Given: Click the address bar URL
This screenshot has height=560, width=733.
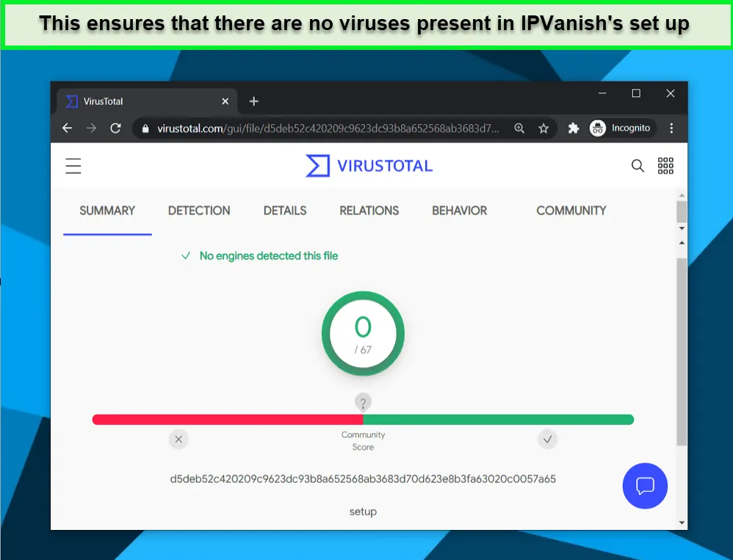Looking at the screenshot, I should 328,128.
